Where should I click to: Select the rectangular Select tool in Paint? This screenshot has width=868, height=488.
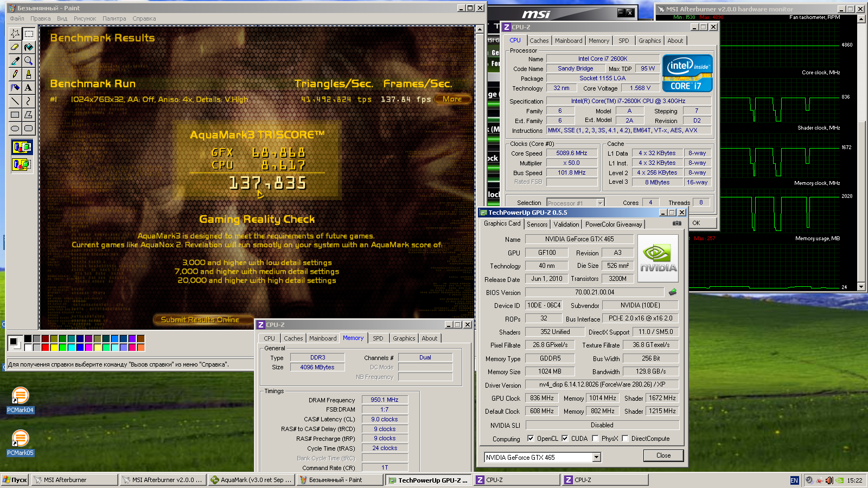(29, 34)
